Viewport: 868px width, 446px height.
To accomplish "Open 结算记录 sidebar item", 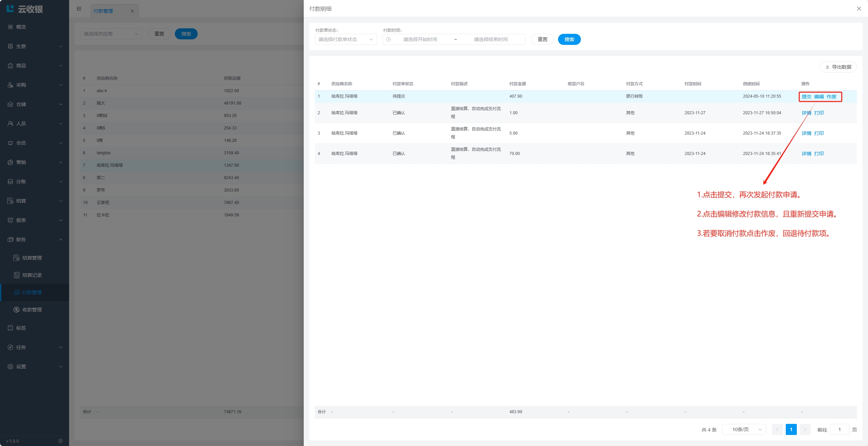I will (x=32, y=275).
